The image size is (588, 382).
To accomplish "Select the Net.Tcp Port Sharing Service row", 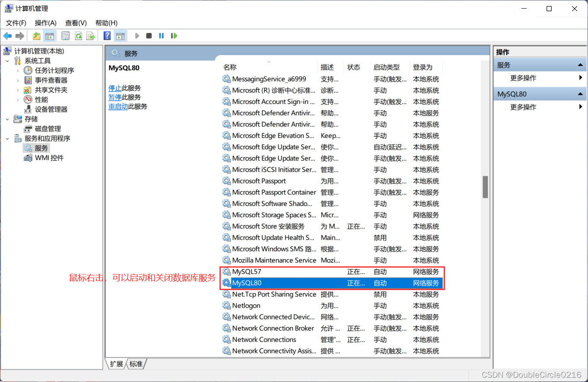I will (x=331, y=294).
